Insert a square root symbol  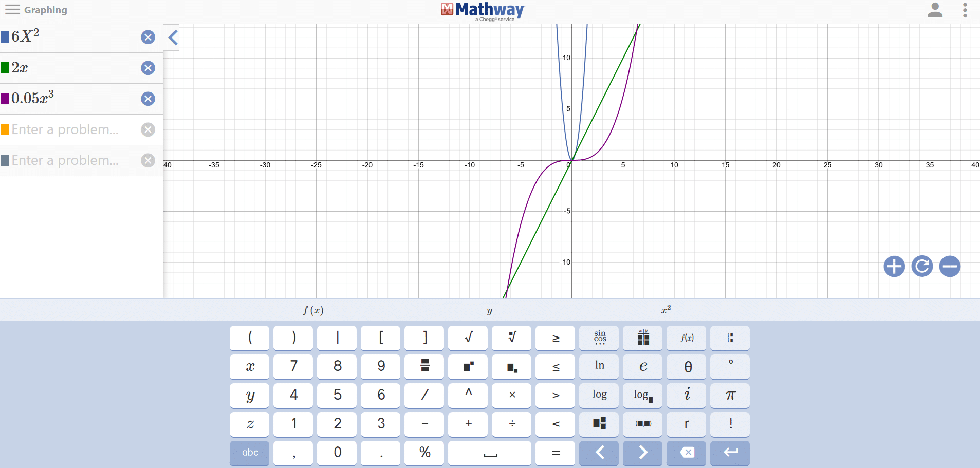(x=469, y=338)
